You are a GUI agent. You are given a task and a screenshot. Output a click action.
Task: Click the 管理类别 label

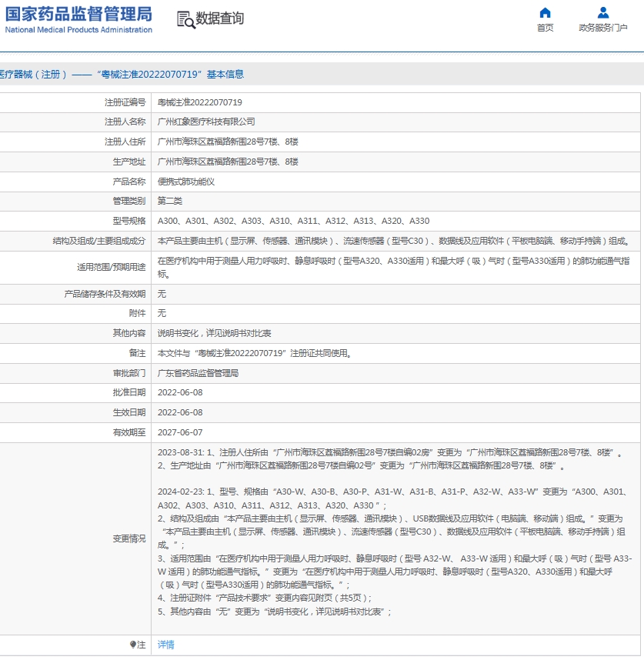pyautogui.click(x=128, y=201)
